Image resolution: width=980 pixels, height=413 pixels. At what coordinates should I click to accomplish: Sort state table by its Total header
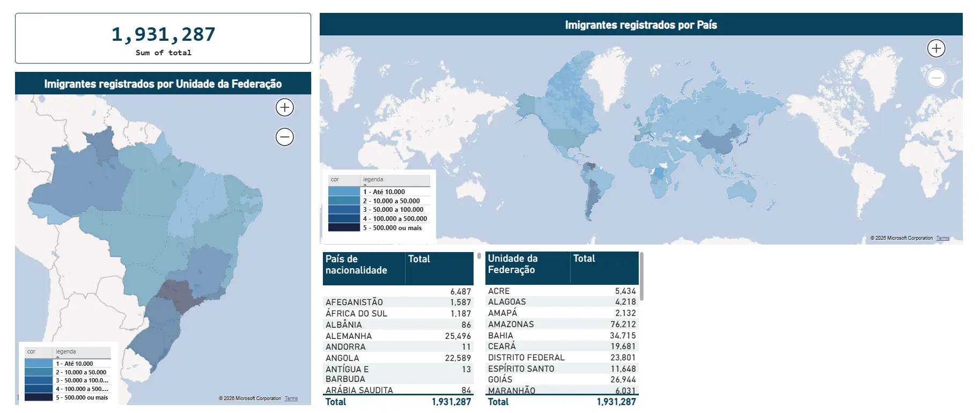(x=584, y=259)
